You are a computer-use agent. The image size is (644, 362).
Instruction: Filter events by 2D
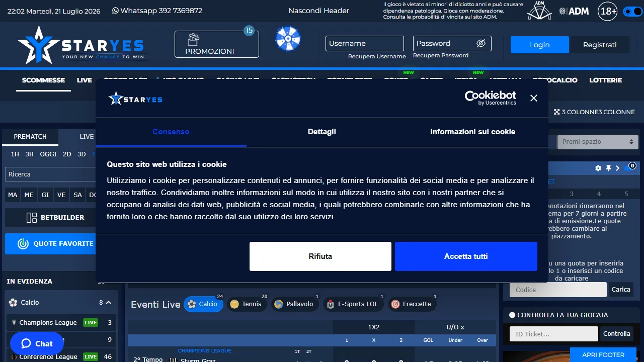pyautogui.click(x=67, y=154)
